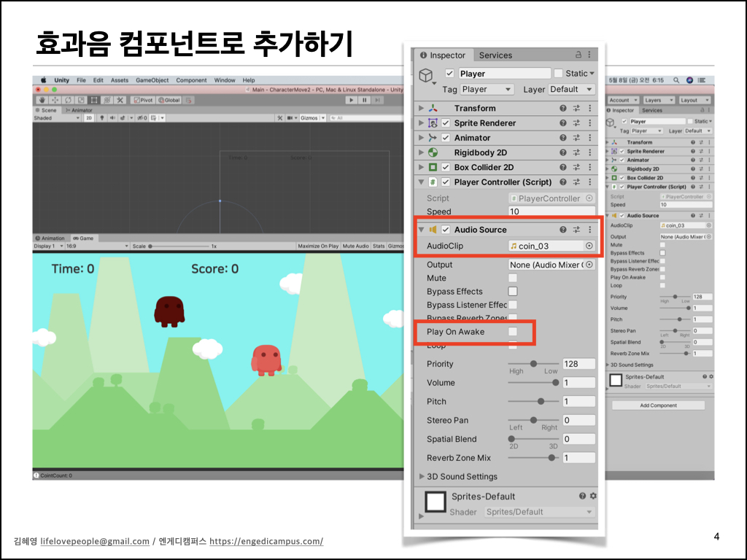Open the Assets menu
747x560 pixels.
tap(120, 80)
